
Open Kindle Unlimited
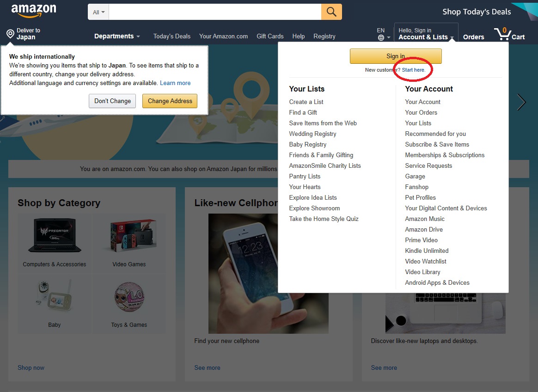click(x=427, y=251)
